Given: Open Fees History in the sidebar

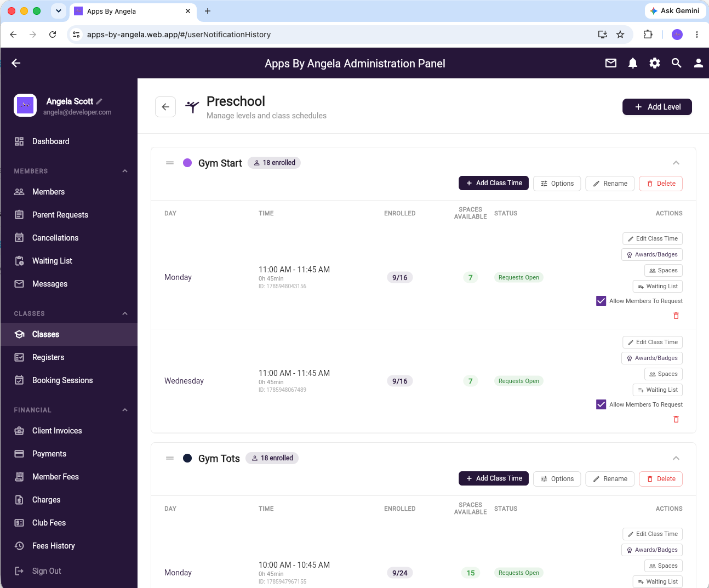Looking at the screenshot, I should click(x=69, y=546).
